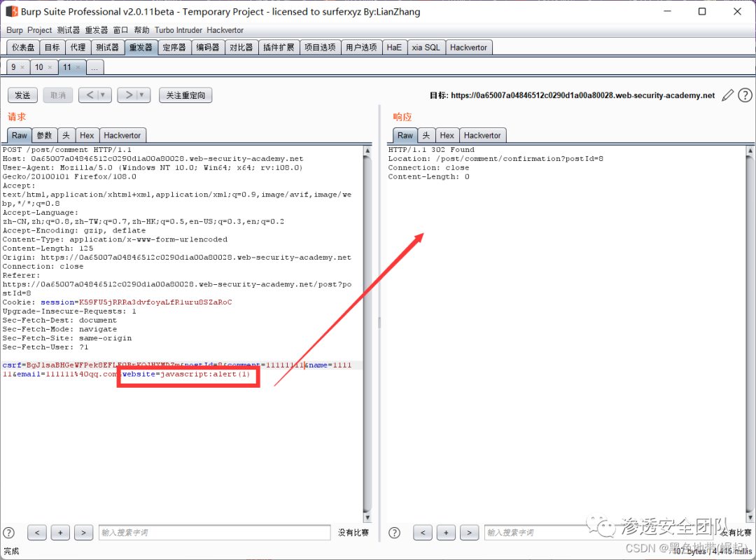Select Repeater tab 9

[13, 67]
